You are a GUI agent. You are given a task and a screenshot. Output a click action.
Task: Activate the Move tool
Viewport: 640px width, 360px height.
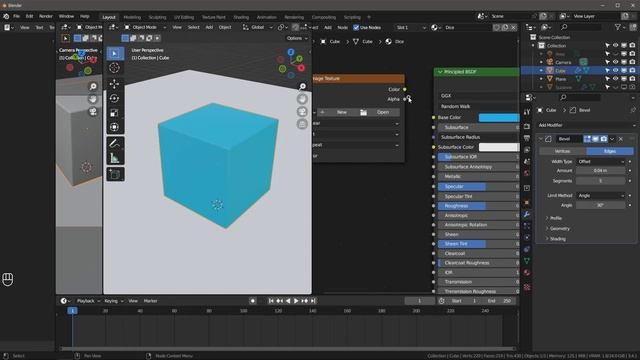[x=115, y=84]
